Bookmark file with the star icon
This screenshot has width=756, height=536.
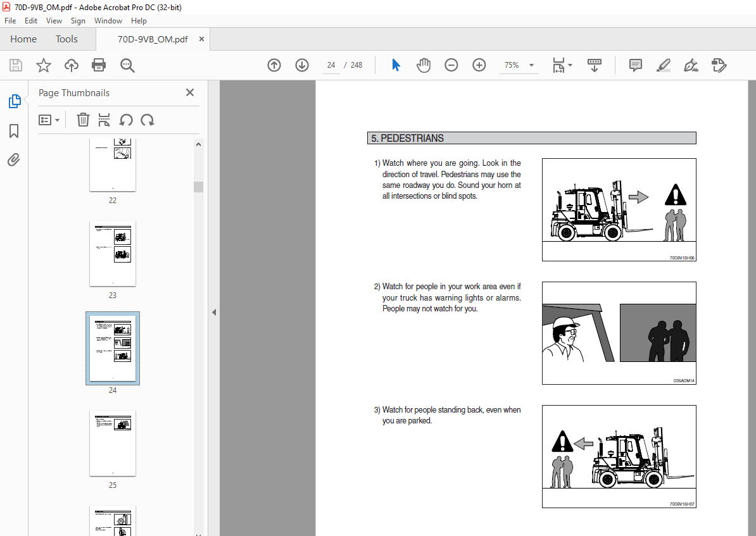[x=43, y=65]
